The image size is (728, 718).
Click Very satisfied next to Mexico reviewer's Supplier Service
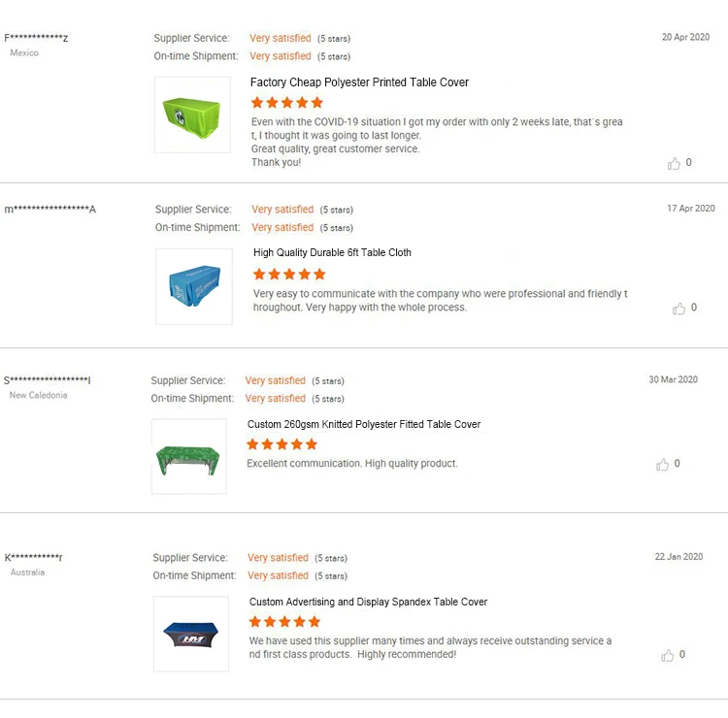click(x=280, y=38)
